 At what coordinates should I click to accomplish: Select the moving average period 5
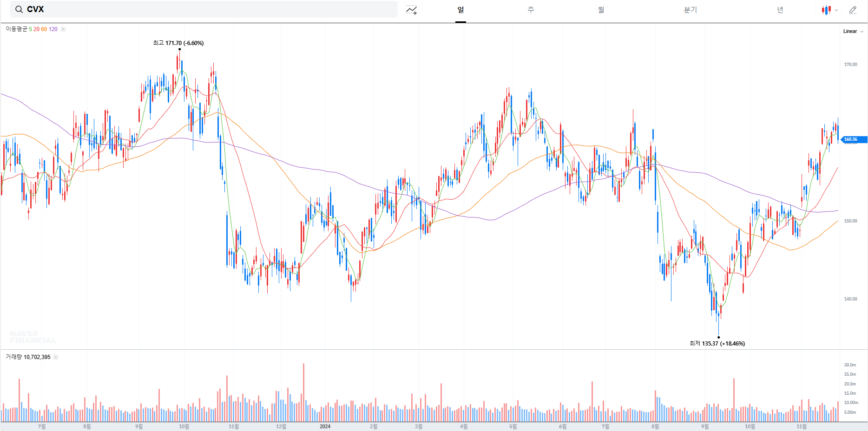coord(31,29)
